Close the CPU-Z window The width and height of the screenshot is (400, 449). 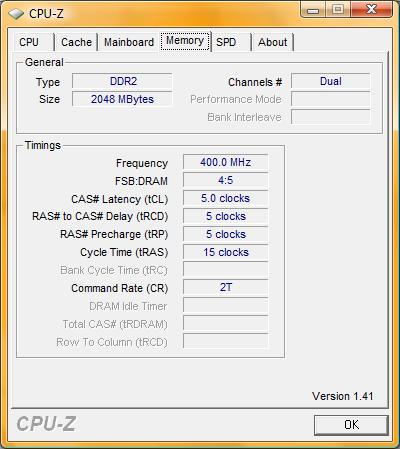coord(371,10)
